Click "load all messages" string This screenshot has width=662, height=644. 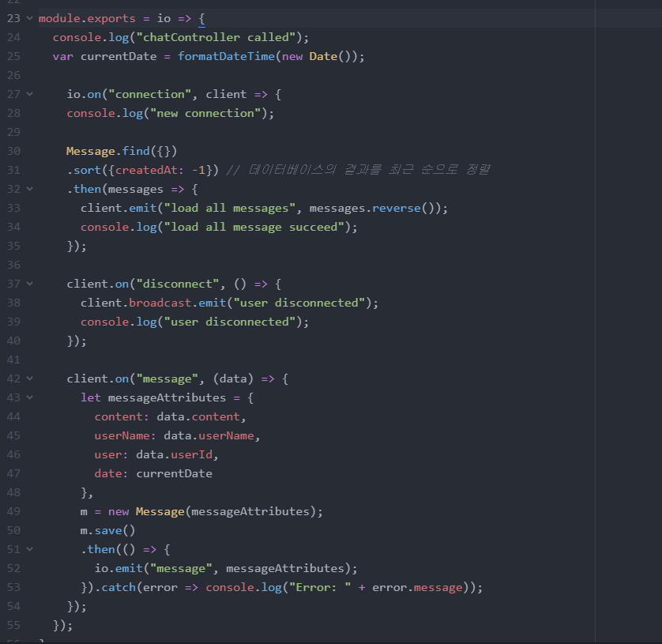pyautogui.click(x=230, y=208)
